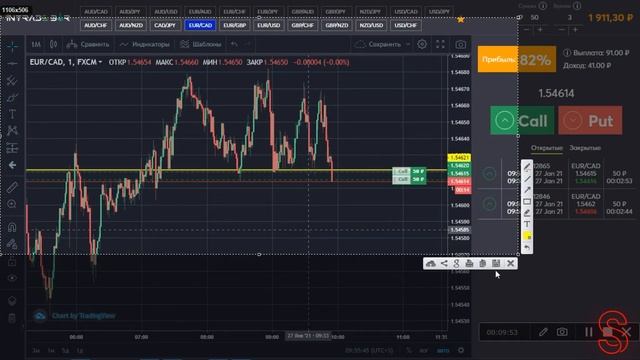Screen dimensions: 640x360
Task: Click the Сохранить save button
Action: [x=378, y=44]
